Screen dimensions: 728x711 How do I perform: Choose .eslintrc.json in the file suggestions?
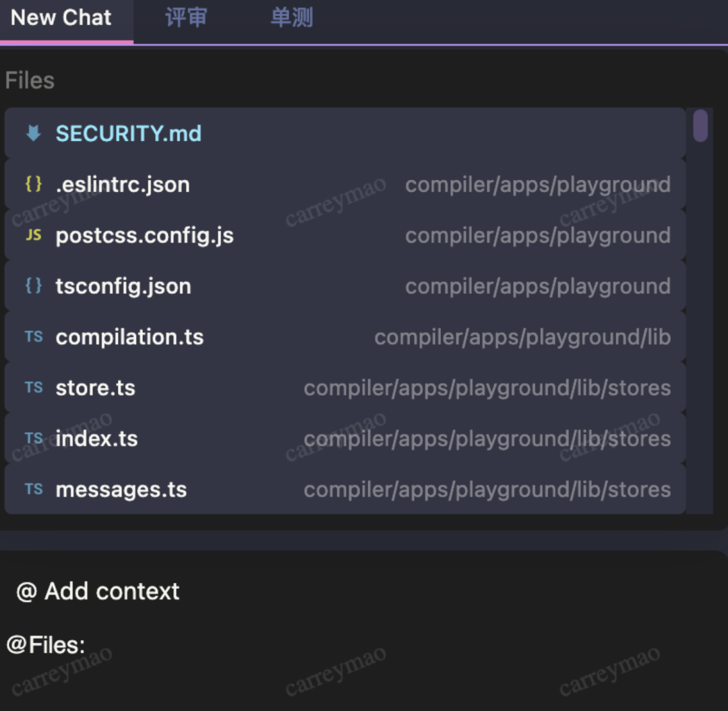coord(345,184)
